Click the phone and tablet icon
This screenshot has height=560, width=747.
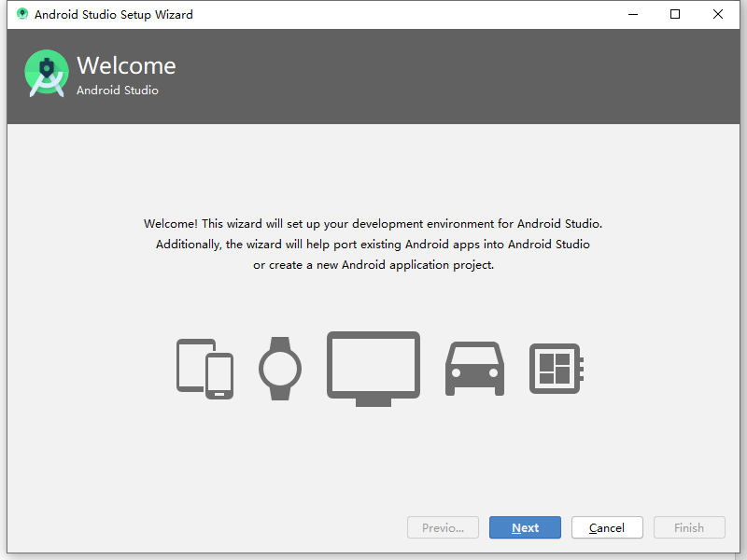pyautogui.click(x=204, y=369)
